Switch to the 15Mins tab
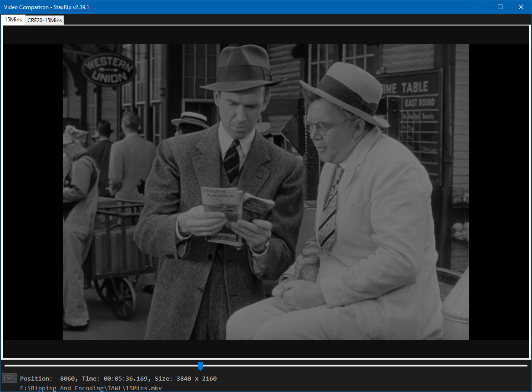532x392 pixels. click(x=13, y=20)
